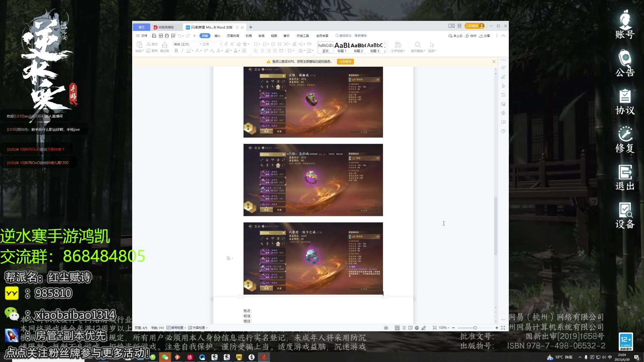Image resolution: width=644 pixels, height=362 pixels.
Task: Increase font size with the A+ icon
Action: 226,44
